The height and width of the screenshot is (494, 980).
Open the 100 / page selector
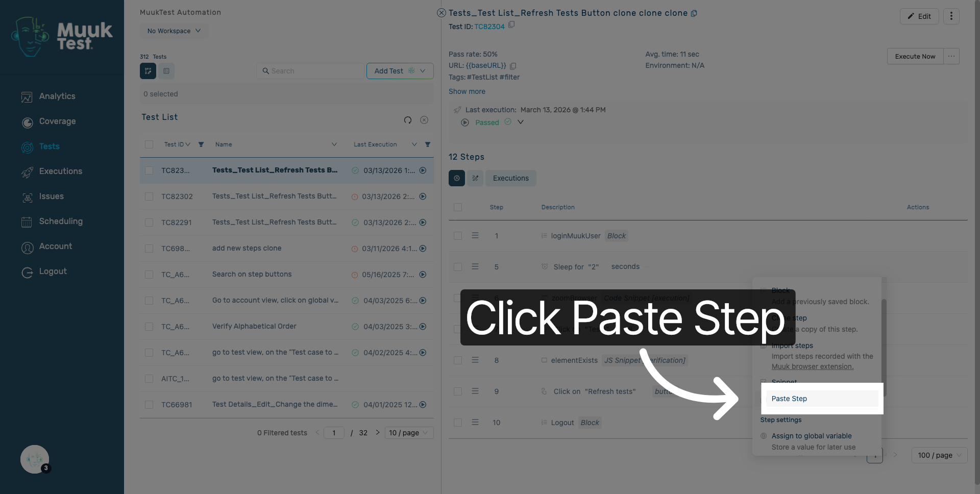(x=939, y=455)
